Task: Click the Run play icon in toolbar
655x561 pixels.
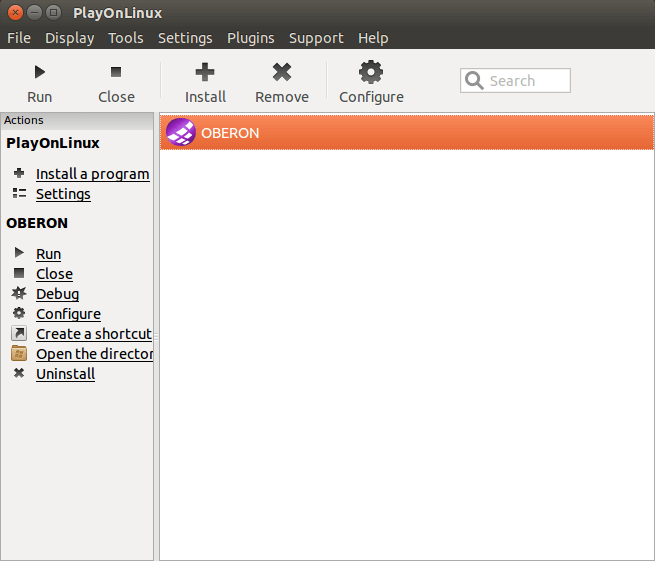Action: [x=40, y=72]
